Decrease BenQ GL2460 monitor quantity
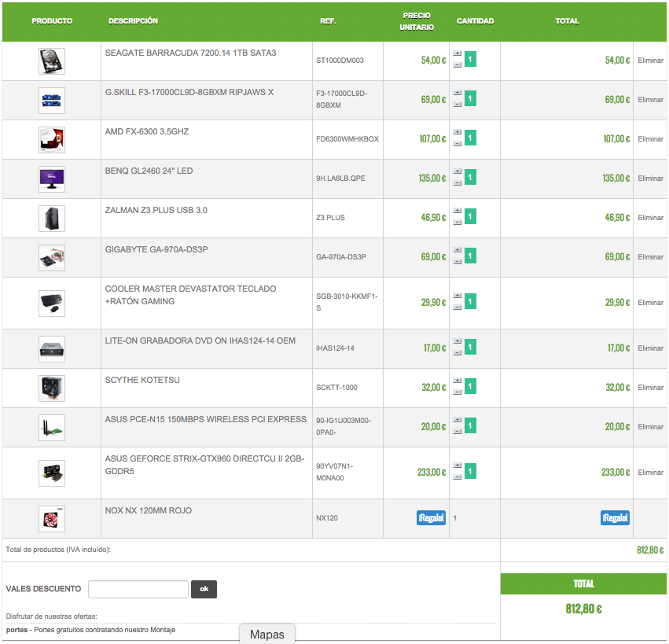The image size is (669, 644). click(457, 182)
